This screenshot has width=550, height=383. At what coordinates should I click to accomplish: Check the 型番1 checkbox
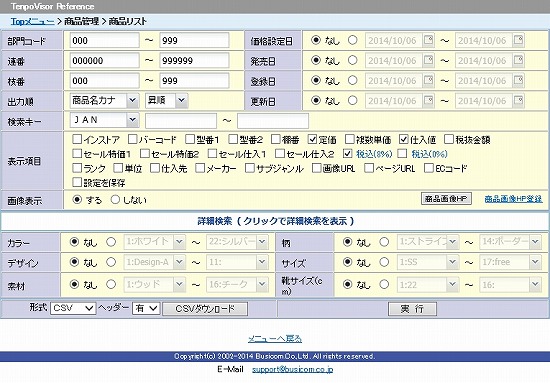pyautogui.click(x=190, y=139)
